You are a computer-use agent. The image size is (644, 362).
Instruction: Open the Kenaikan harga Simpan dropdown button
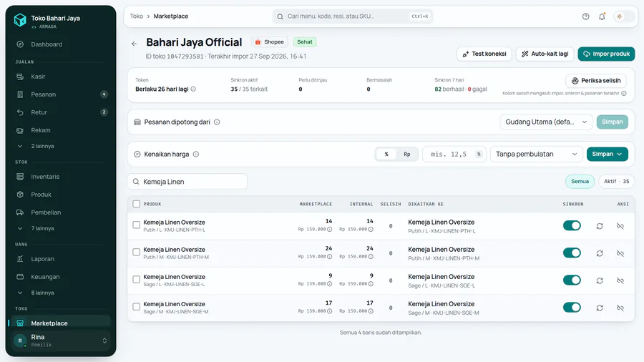pos(607,155)
